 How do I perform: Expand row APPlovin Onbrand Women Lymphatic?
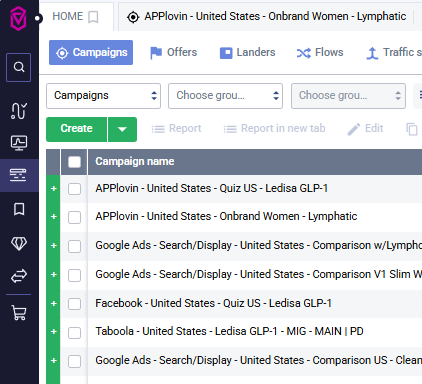click(54, 217)
